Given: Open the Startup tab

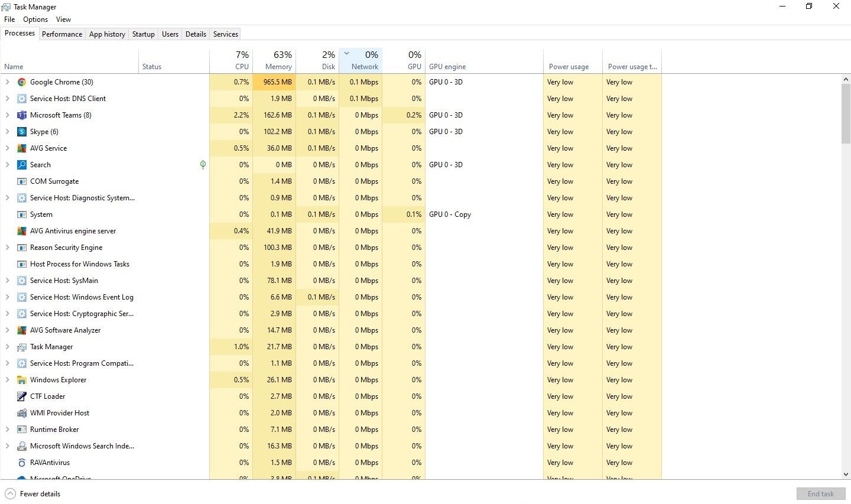Looking at the screenshot, I should [x=143, y=34].
